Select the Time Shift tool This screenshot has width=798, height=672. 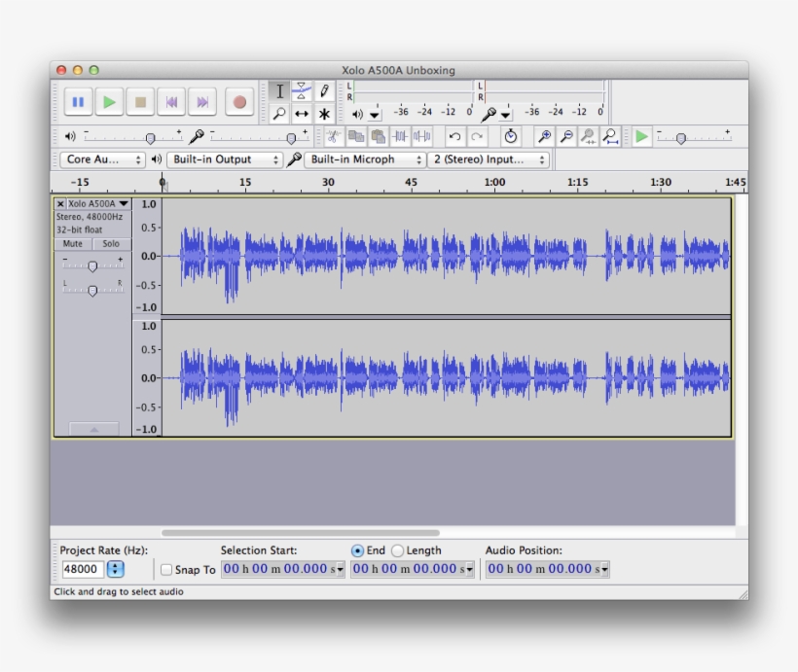click(302, 114)
